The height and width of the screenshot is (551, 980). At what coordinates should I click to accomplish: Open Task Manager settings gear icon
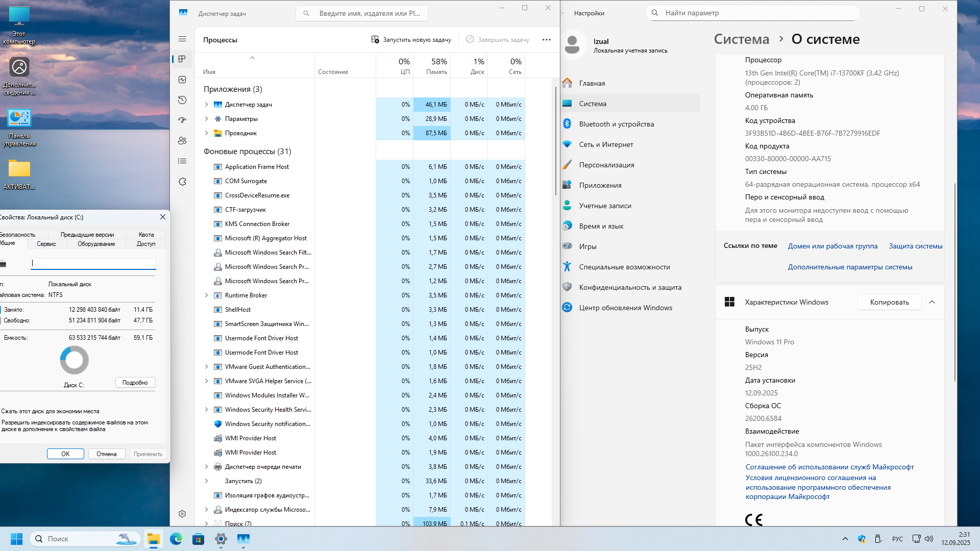pos(182,514)
